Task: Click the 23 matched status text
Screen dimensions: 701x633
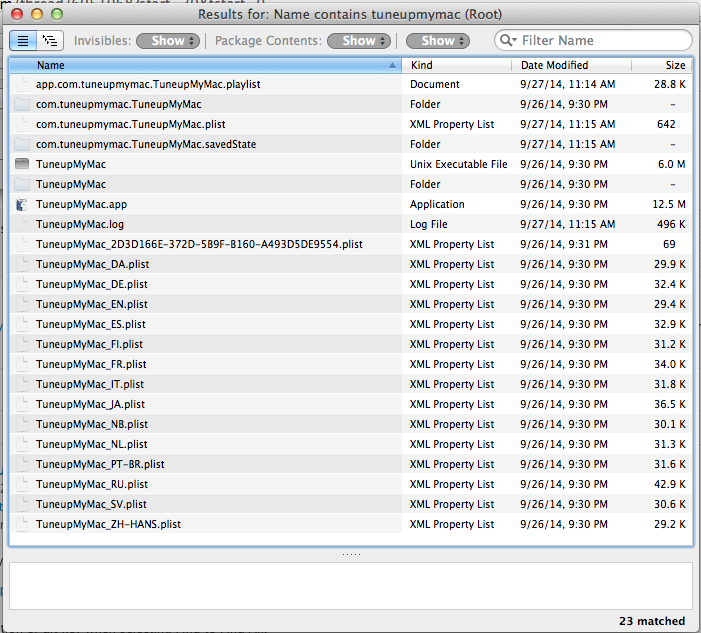Action: (652, 621)
